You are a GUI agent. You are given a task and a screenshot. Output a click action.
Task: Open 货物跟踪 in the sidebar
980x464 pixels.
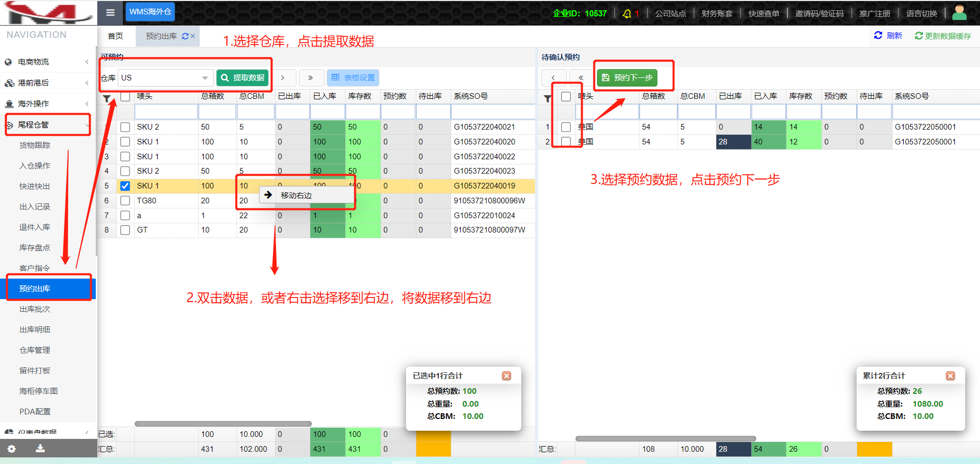35,145
